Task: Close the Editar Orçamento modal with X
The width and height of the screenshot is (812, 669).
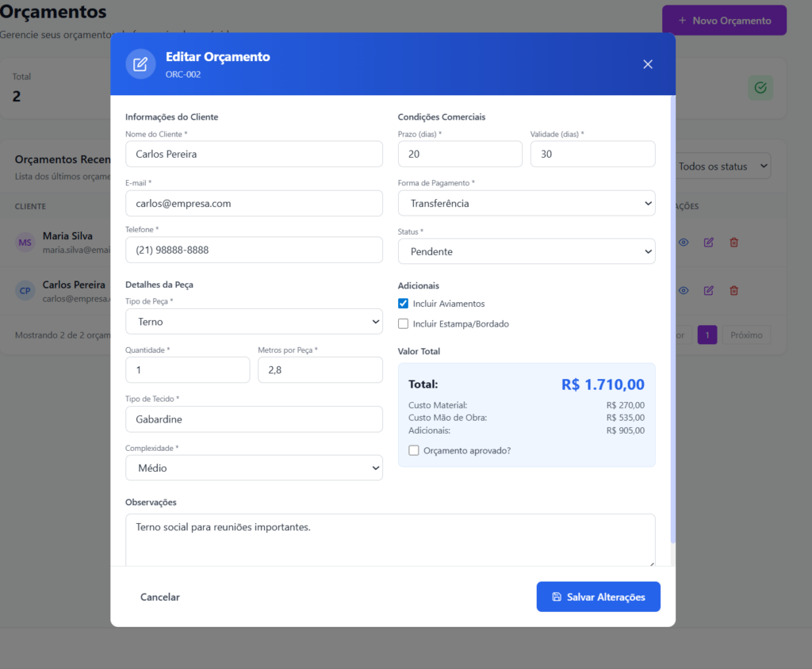Action: (648, 64)
